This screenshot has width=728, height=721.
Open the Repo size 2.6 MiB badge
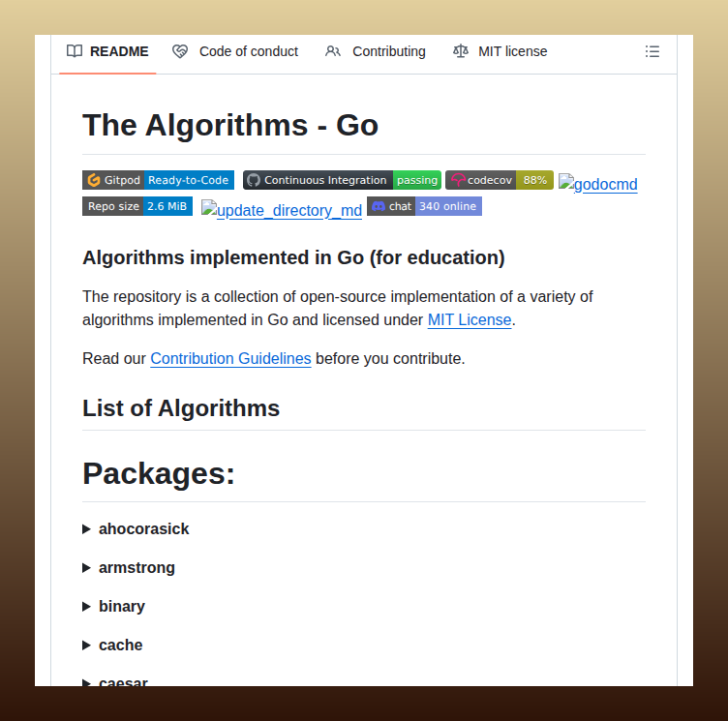[137, 206]
